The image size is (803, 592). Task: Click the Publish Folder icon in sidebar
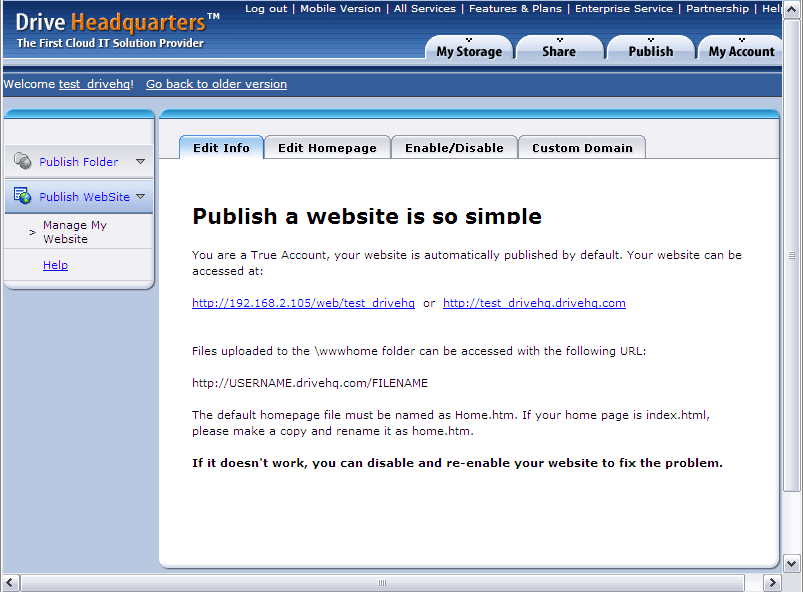(x=22, y=162)
